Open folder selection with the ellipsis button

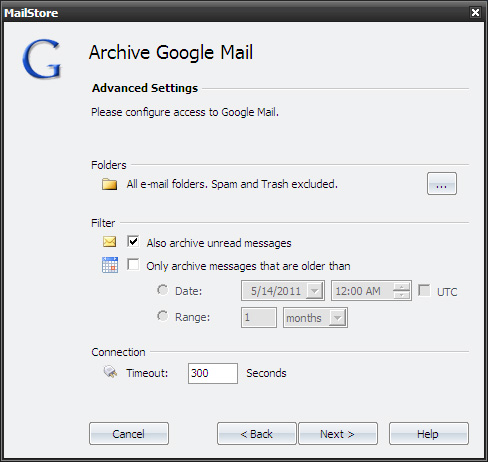point(442,184)
